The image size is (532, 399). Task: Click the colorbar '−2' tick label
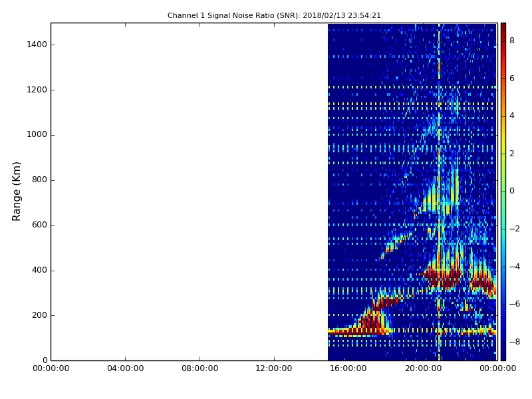(x=515, y=229)
